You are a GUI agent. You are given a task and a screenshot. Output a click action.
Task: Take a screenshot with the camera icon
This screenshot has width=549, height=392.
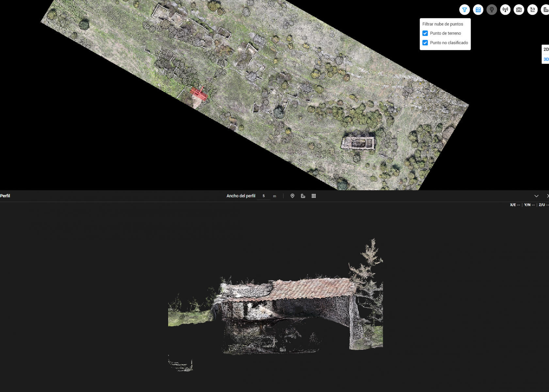(519, 10)
